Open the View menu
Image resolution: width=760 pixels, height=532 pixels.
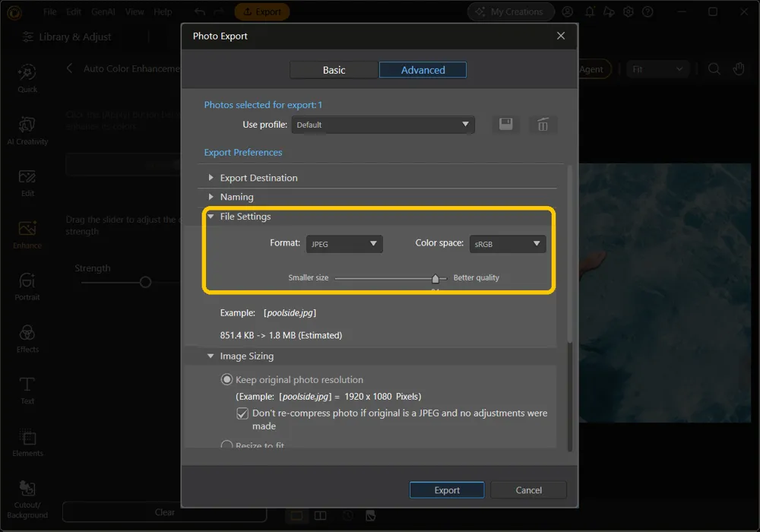pos(135,11)
